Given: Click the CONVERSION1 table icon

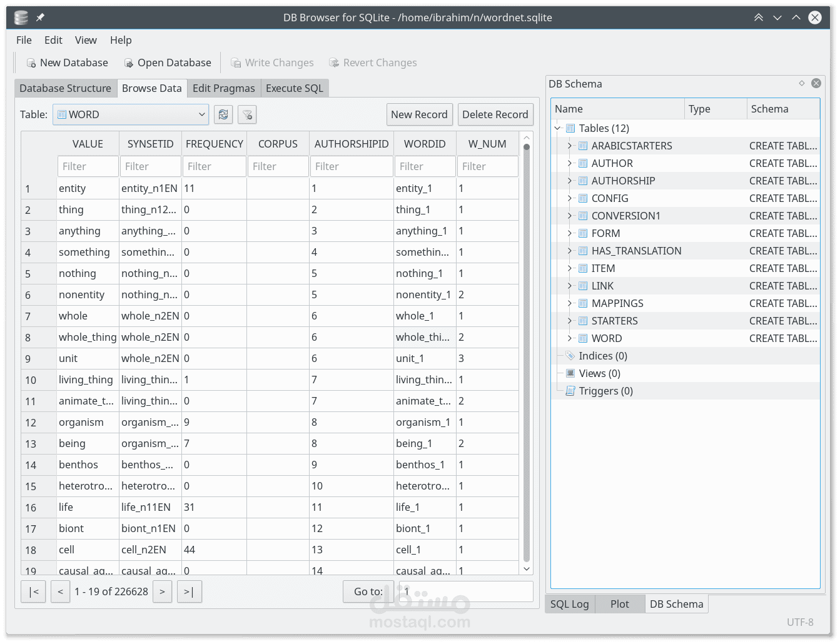Looking at the screenshot, I should coord(583,216).
